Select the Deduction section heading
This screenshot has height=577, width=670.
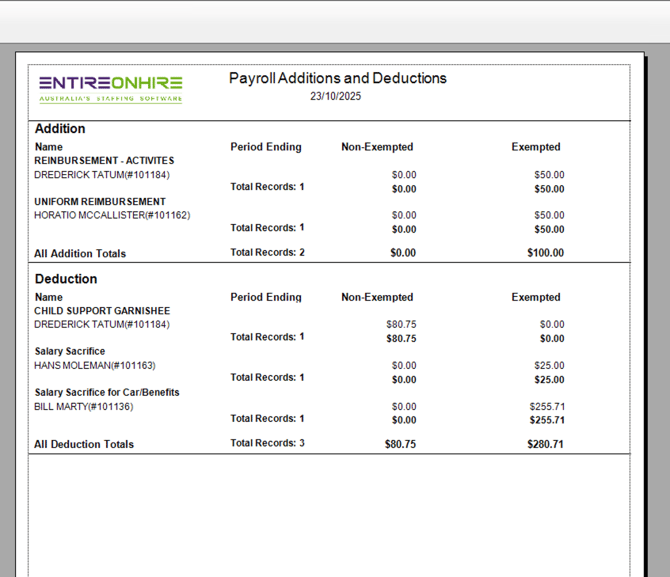(66, 279)
